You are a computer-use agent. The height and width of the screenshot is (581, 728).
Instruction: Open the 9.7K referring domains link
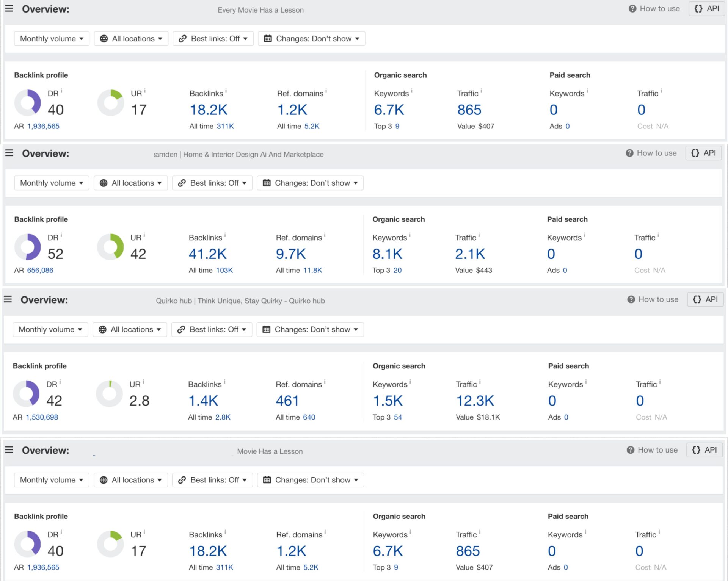click(x=290, y=254)
